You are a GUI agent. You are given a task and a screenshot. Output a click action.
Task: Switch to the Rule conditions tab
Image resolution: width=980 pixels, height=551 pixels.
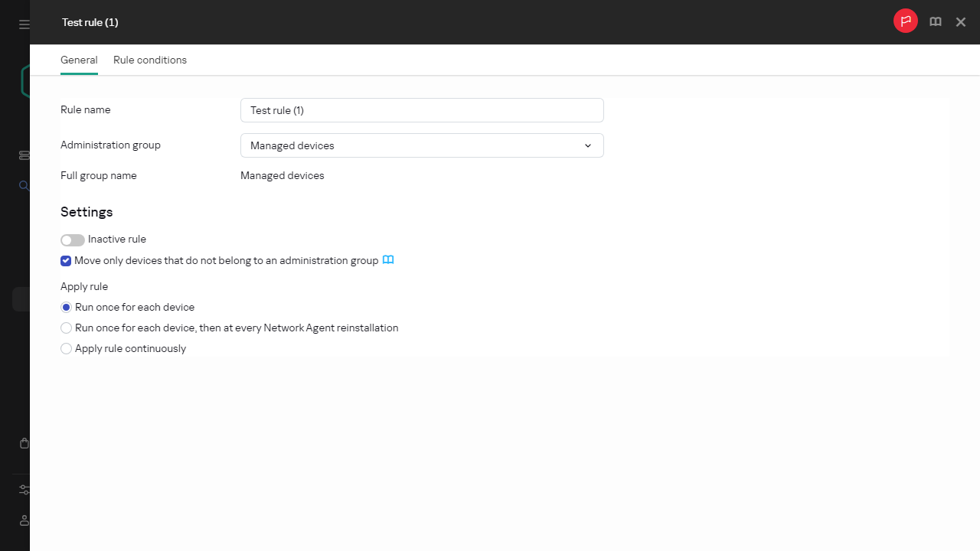point(150,60)
